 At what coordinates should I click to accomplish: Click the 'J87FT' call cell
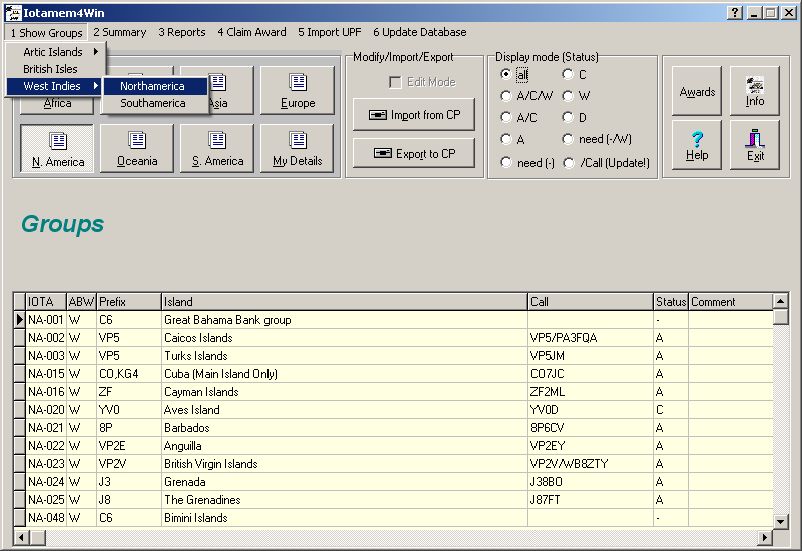[590, 500]
